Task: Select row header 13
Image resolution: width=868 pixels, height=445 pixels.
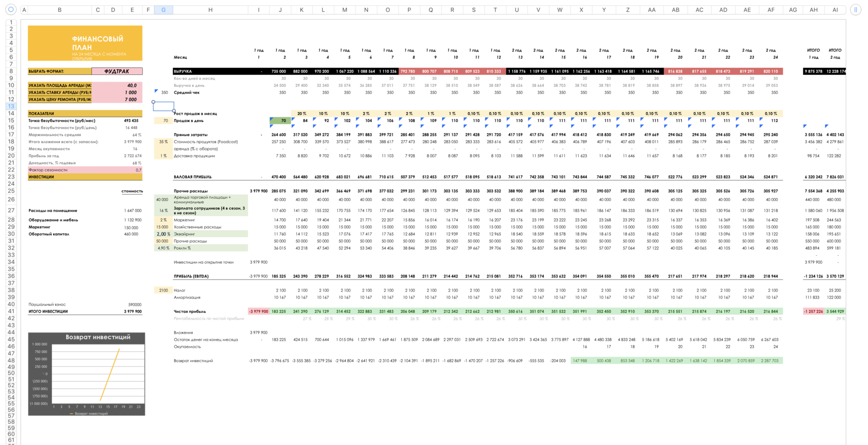Action: 11,106
